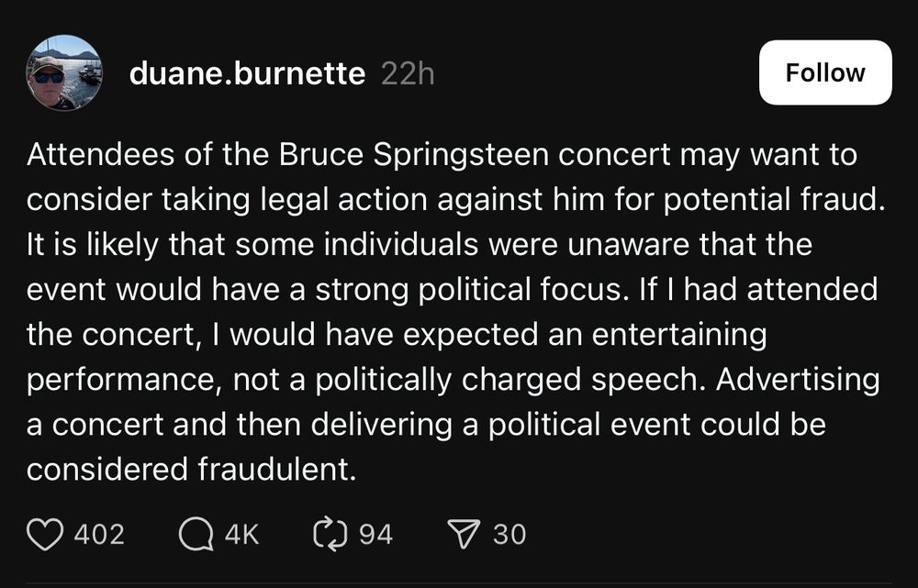This screenshot has width=918, height=588.
Task: Click the word "Advertising" in the post
Action: (798, 380)
